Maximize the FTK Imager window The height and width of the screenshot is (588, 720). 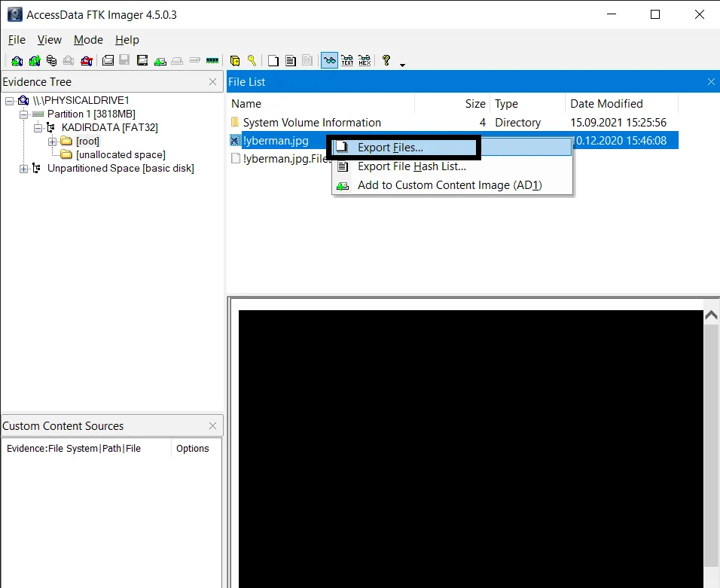click(x=655, y=15)
